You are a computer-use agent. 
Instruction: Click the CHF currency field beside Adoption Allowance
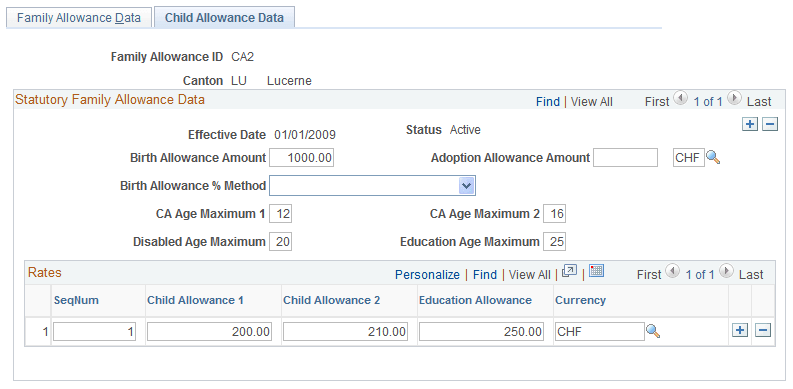click(x=689, y=158)
